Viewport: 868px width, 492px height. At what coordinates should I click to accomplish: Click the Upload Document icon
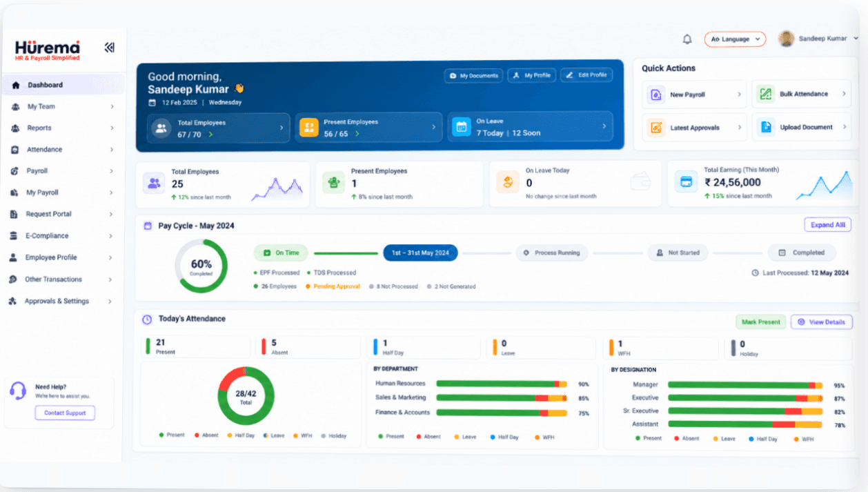(765, 127)
